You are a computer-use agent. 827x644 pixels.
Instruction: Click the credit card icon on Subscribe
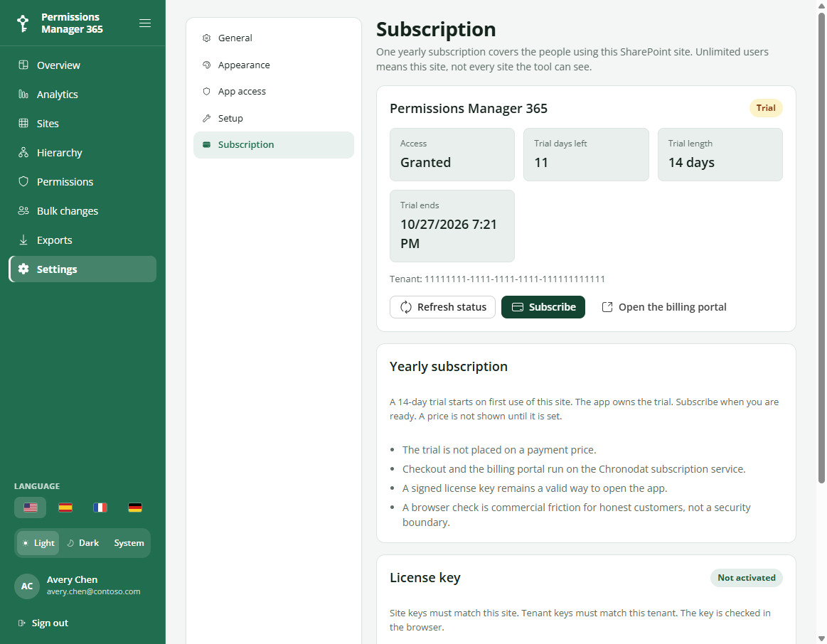(518, 307)
